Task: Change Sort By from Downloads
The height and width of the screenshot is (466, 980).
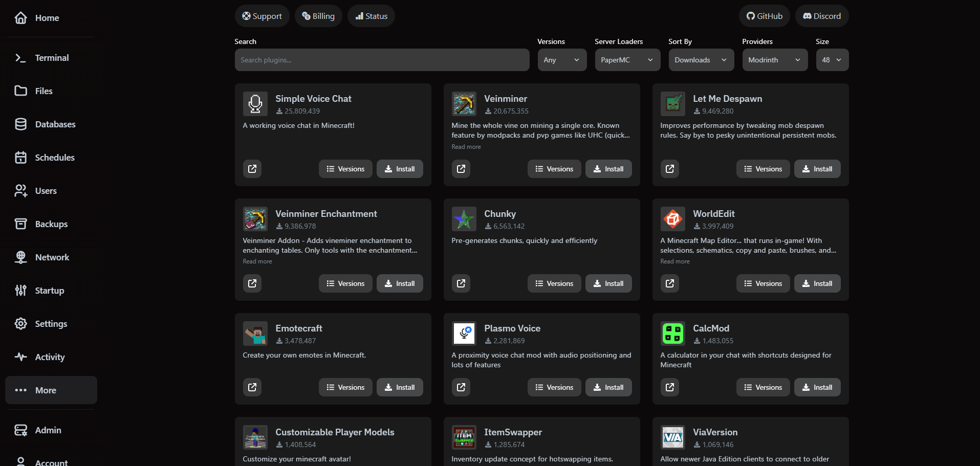Action: pos(701,60)
